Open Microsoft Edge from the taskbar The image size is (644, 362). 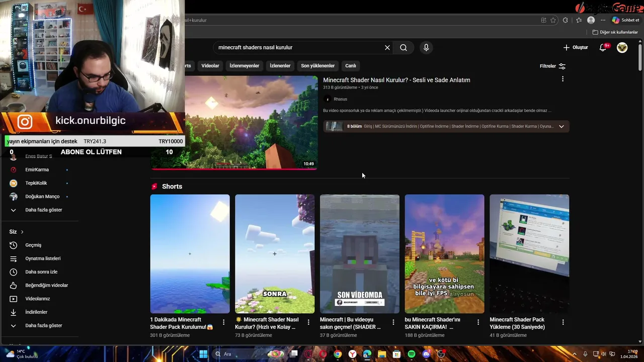367,354
